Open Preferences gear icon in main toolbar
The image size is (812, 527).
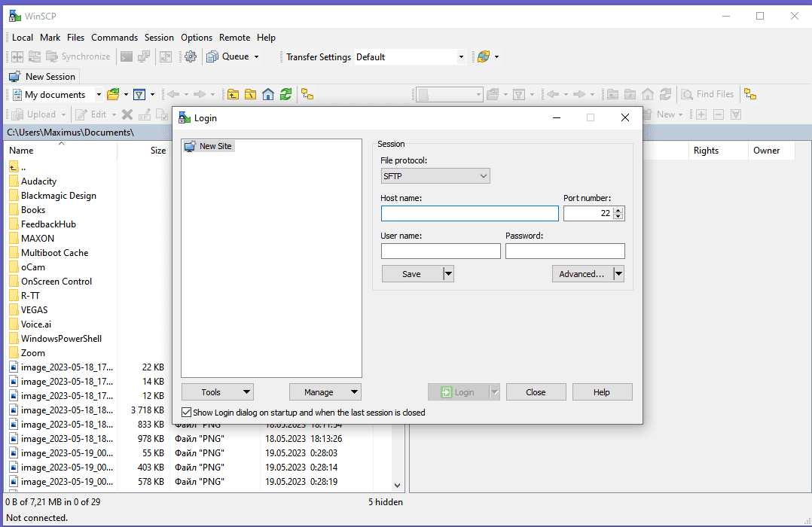(191, 56)
